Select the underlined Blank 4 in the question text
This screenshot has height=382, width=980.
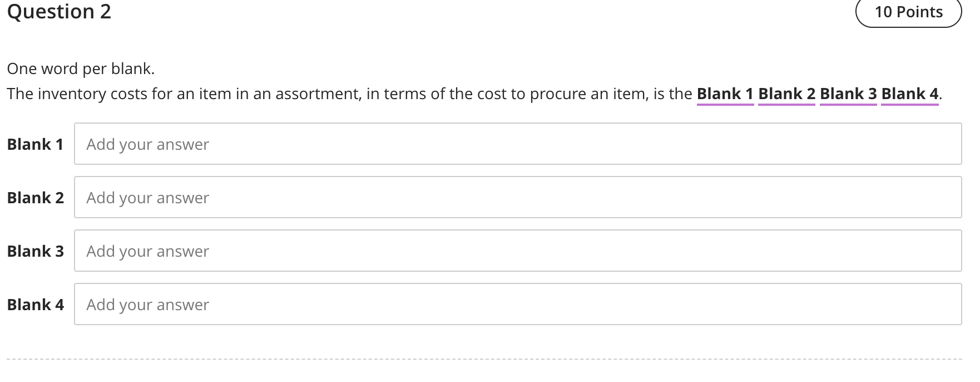(x=909, y=94)
